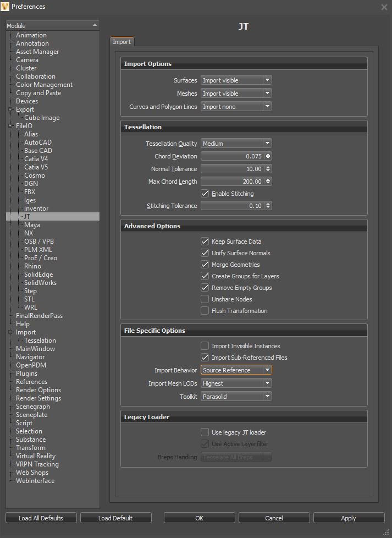Click the Cancel button
The image size is (392, 538).
[274, 518]
